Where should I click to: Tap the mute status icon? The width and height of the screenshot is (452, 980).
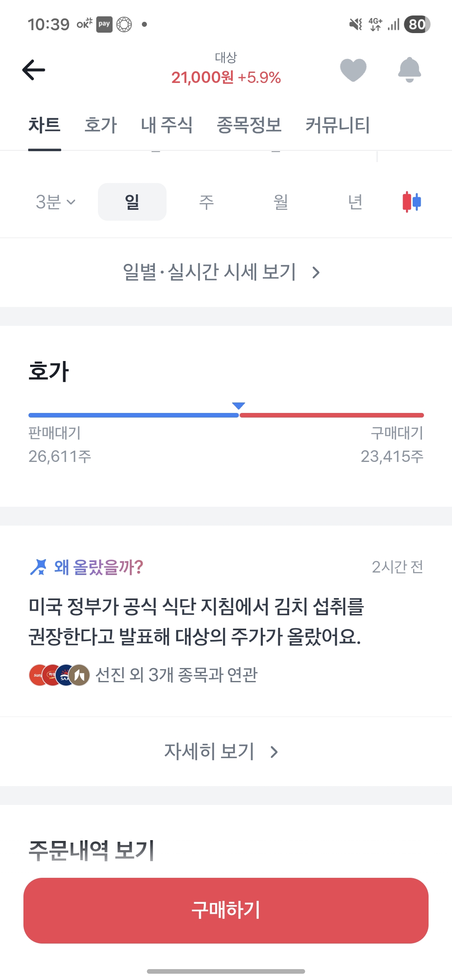[355, 24]
